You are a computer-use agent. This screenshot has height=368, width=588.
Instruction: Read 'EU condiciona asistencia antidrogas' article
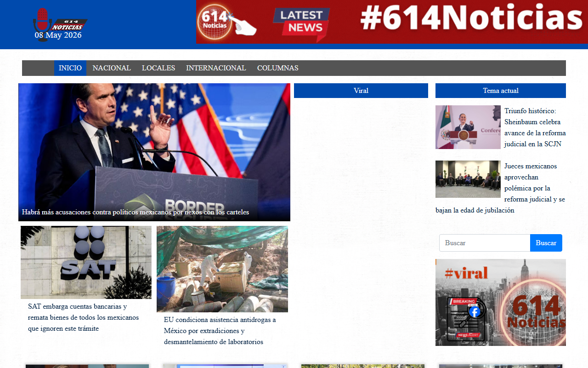coord(220,331)
